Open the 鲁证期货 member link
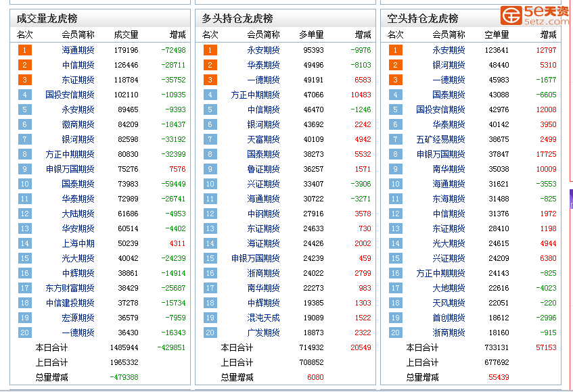This screenshot has height=392, width=573. [x=263, y=170]
